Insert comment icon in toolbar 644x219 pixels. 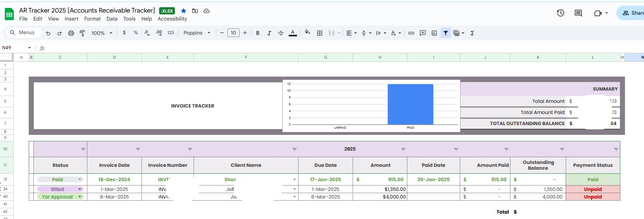(423, 33)
